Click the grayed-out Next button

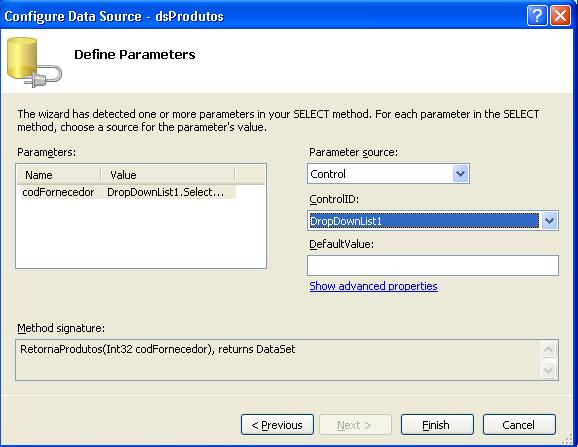coord(355,425)
